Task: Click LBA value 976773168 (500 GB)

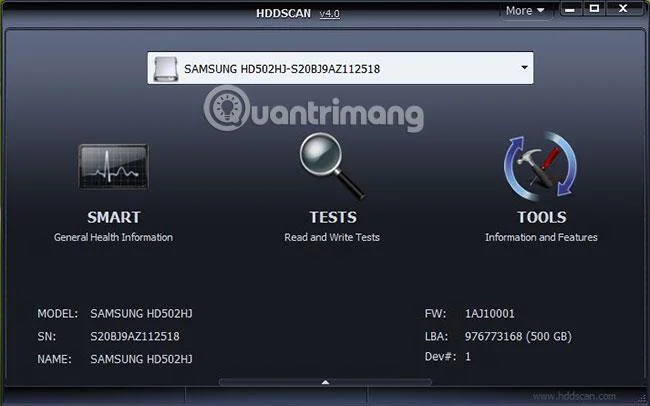Action: coord(518,336)
